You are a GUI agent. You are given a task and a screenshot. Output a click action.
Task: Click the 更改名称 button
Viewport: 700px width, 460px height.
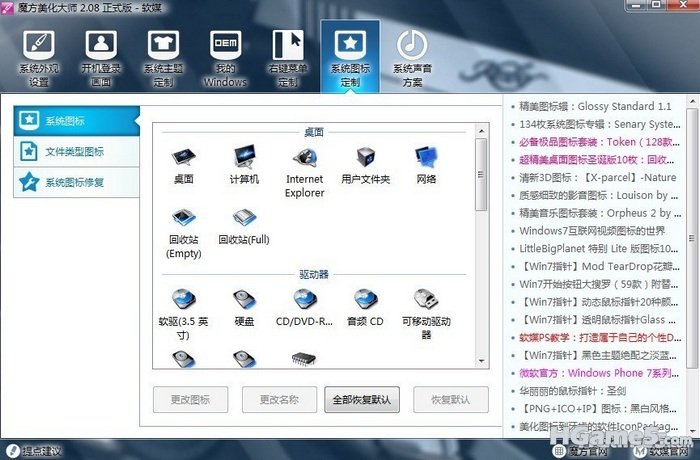click(x=279, y=400)
